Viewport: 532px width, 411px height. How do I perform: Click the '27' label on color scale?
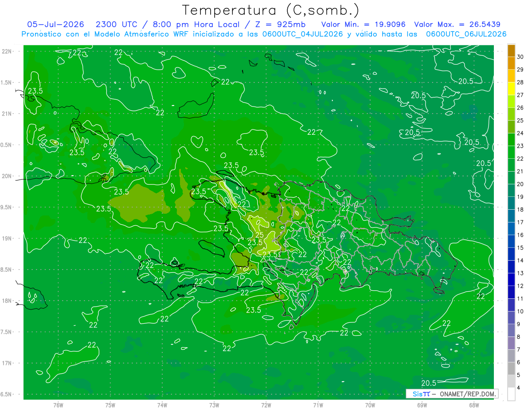coord(520,95)
